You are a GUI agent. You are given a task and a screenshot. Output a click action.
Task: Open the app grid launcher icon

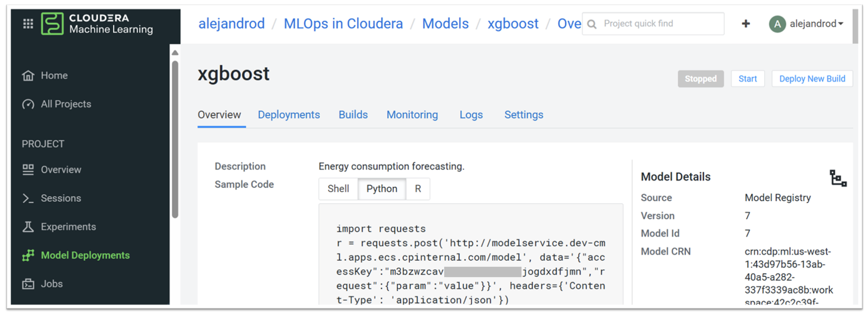coord(28,24)
